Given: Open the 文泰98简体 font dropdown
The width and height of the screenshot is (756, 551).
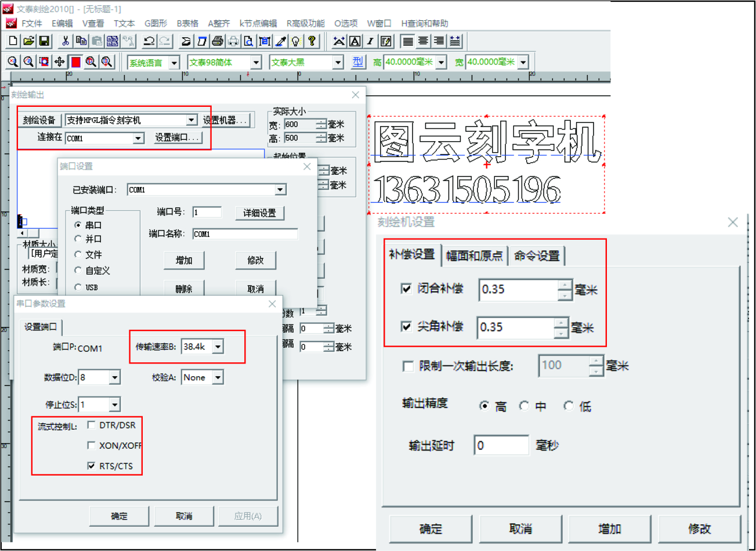Looking at the screenshot, I should [x=256, y=62].
